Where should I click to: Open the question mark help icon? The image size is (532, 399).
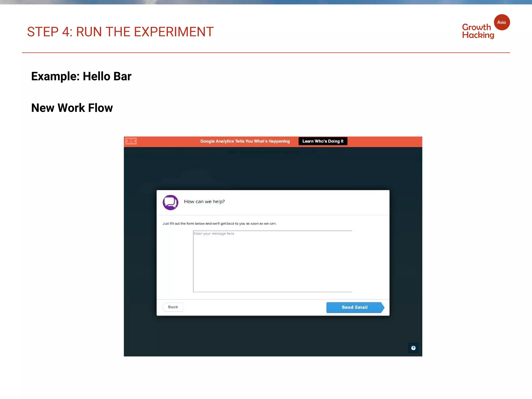[x=413, y=348]
